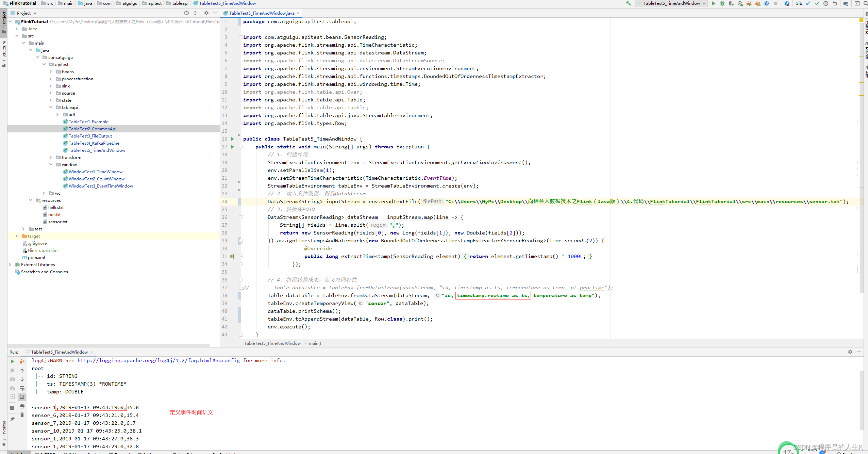Click the Build project hammer icon
The width and height of the screenshot is (868, 454).
[628, 3]
